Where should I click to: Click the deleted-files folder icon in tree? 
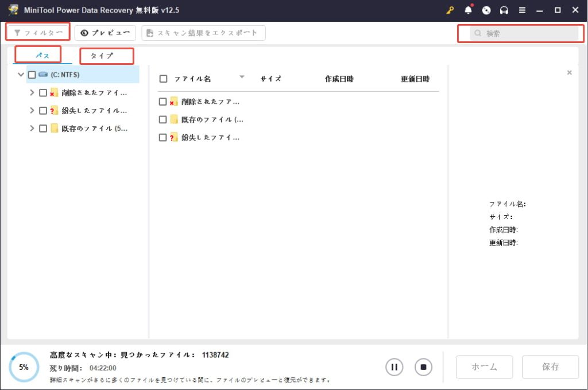[54, 92]
